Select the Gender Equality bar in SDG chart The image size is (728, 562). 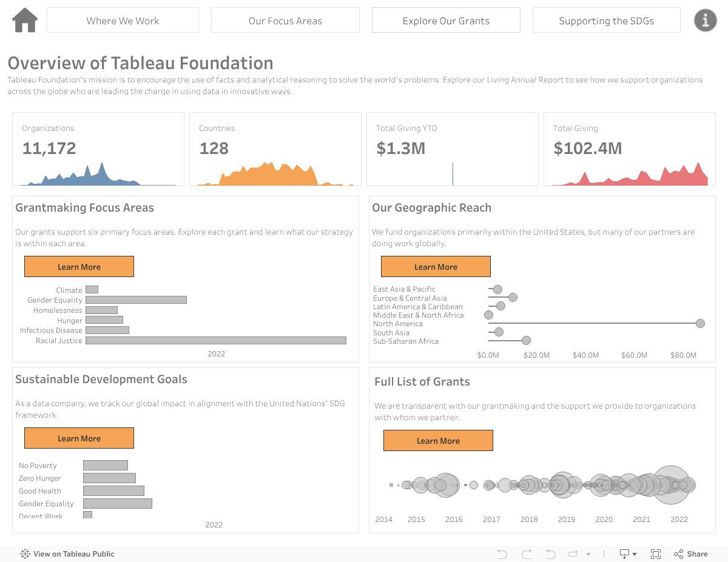point(118,503)
